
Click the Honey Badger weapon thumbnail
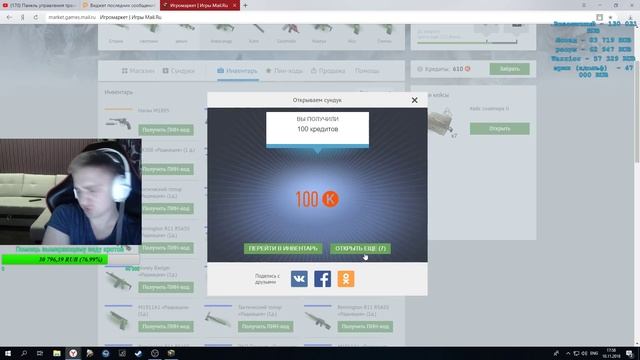[118, 280]
